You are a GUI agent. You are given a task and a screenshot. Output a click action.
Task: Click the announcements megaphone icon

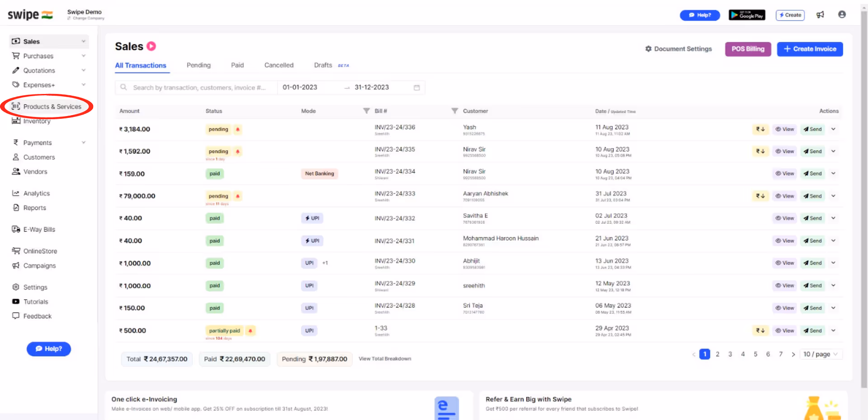[x=820, y=15]
